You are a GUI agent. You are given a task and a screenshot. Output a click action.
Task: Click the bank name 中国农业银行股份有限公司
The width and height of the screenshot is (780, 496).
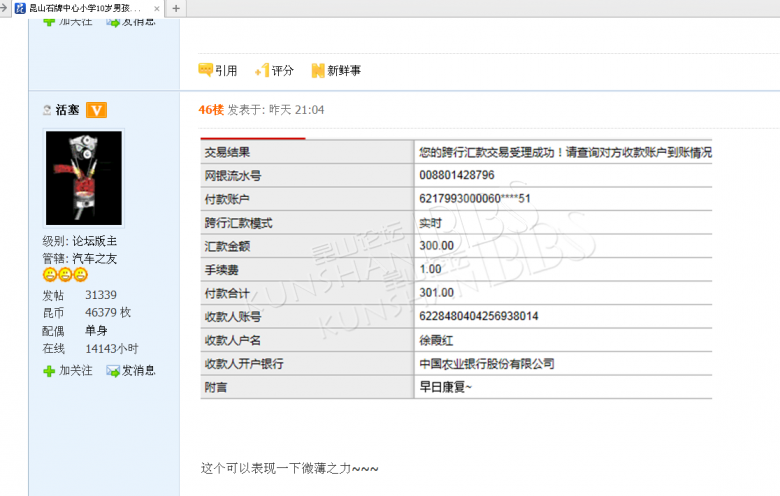487,364
